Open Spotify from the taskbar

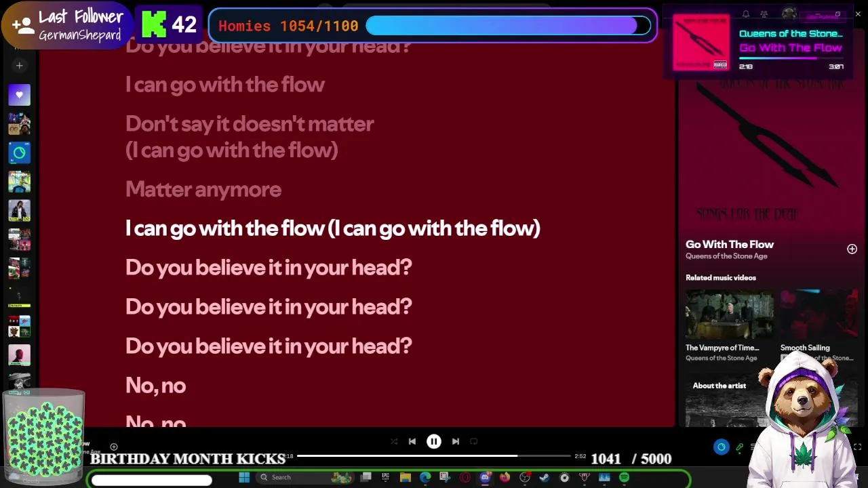click(x=624, y=477)
